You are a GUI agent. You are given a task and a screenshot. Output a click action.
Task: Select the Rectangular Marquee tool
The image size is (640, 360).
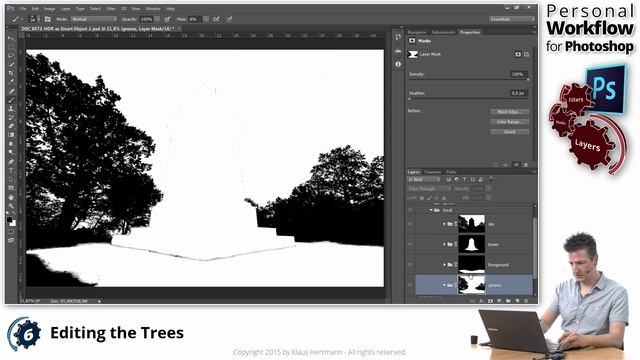coord(11,47)
